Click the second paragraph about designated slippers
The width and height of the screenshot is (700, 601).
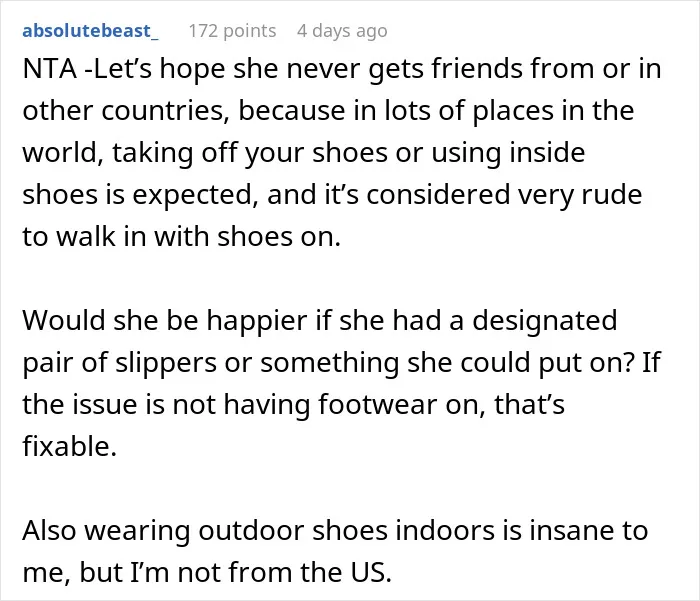point(342,383)
